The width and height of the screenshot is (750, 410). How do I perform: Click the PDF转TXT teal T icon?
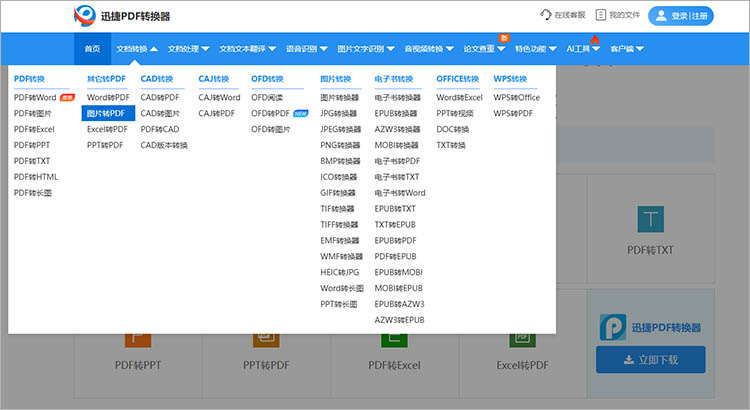pos(651,219)
